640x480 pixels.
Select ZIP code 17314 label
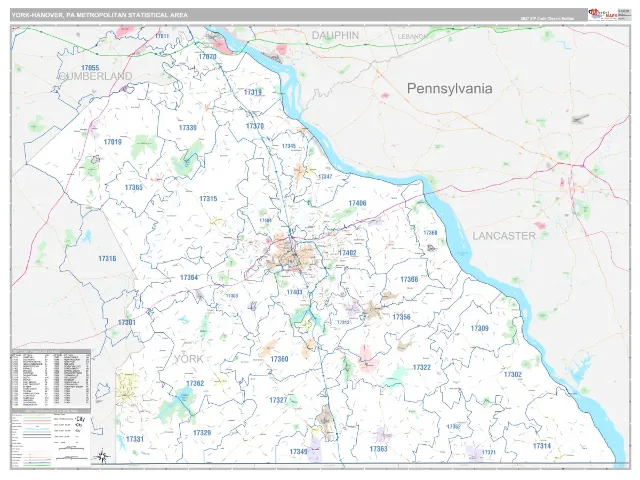[542, 446]
